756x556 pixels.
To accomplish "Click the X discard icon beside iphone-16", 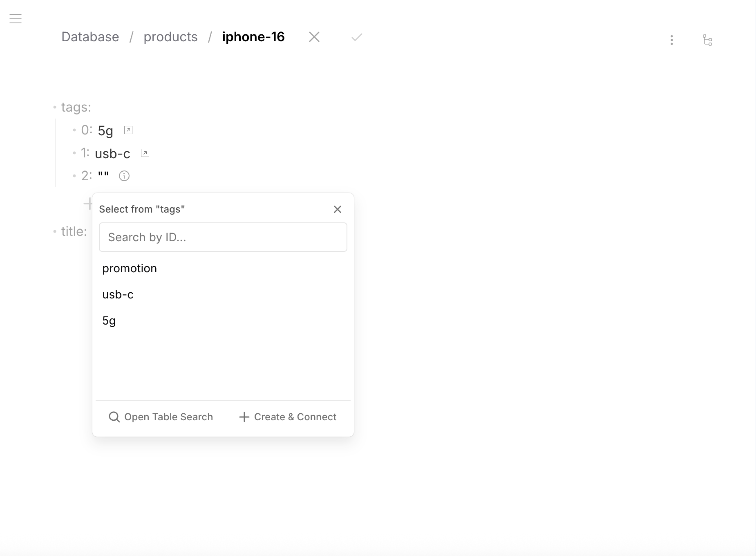I will click(x=314, y=37).
